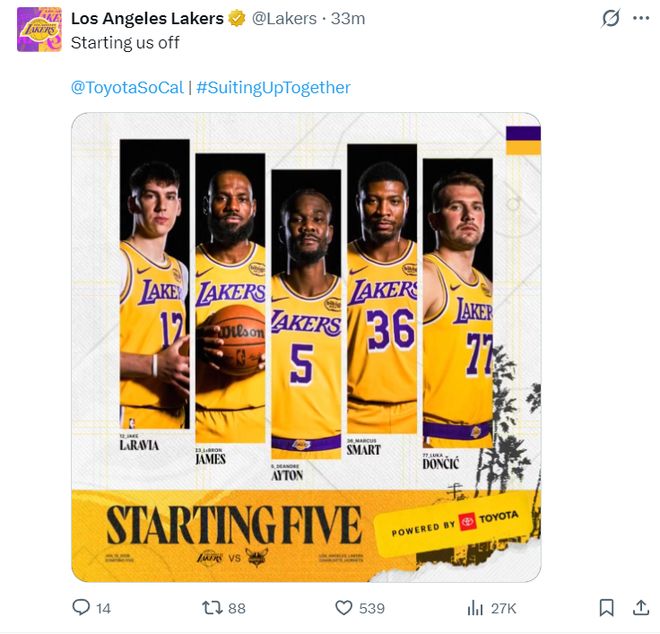Open the three-dot More options menu

click(641, 19)
